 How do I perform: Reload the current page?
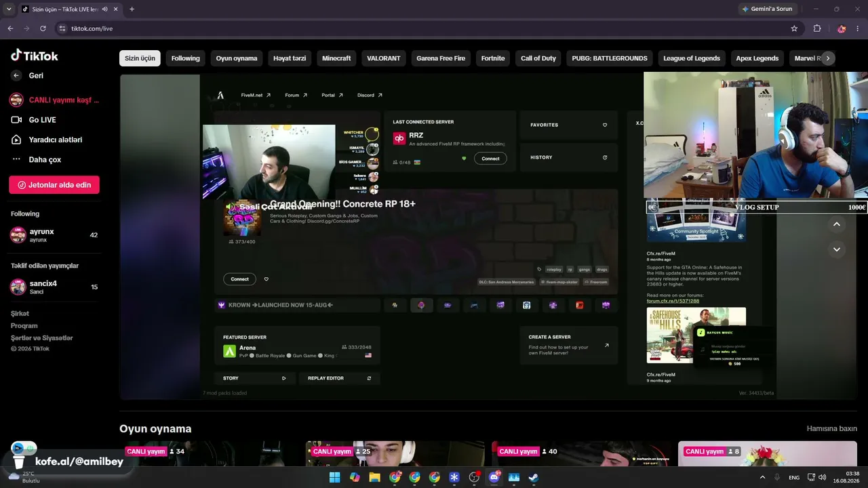tap(43, 28)
